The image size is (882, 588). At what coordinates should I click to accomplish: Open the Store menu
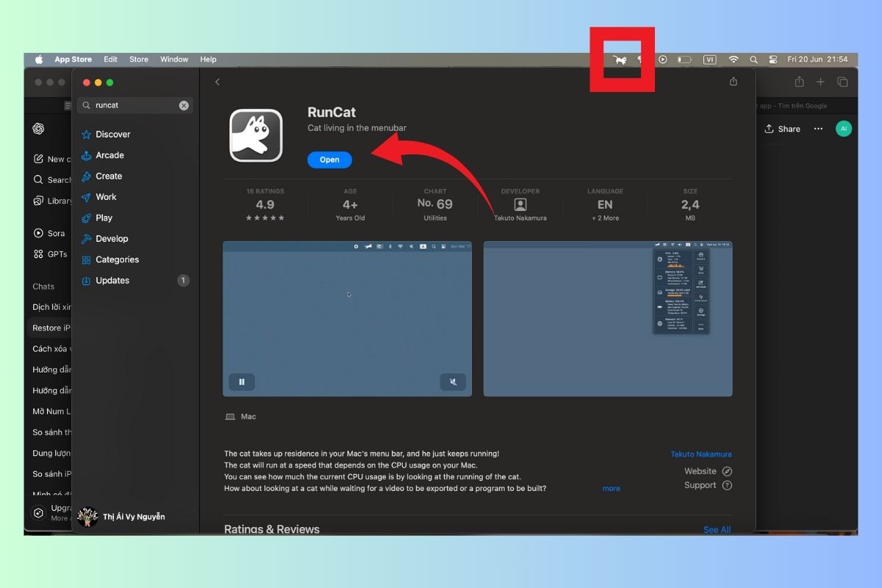click(139, 60)
